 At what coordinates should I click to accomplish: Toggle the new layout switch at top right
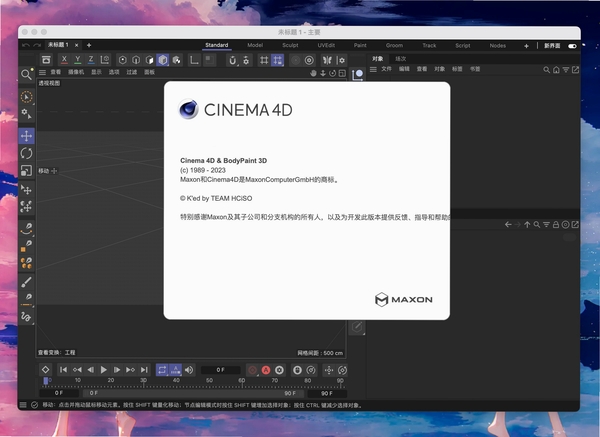(572, 46)
